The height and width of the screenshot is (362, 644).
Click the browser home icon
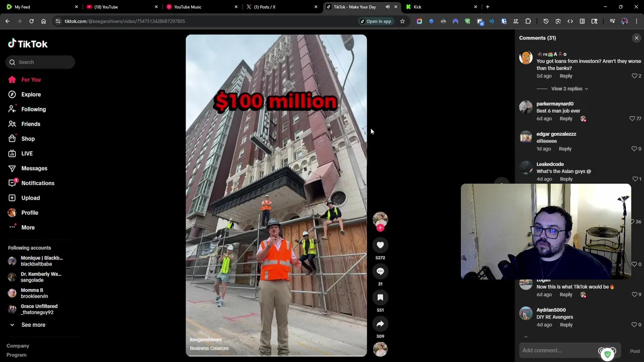(x=43, y=21)
